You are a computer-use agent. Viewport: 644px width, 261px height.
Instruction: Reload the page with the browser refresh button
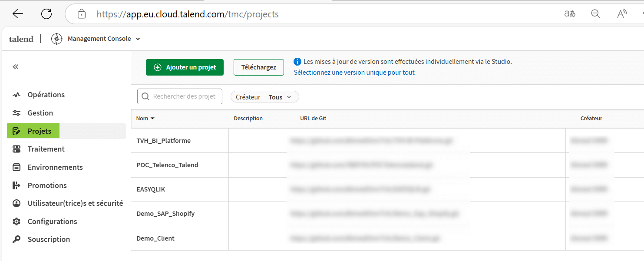coord(46,13)
